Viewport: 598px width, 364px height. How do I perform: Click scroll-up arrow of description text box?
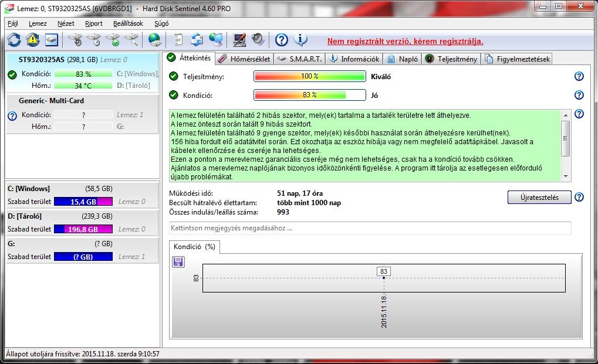(x=566, y=115)
